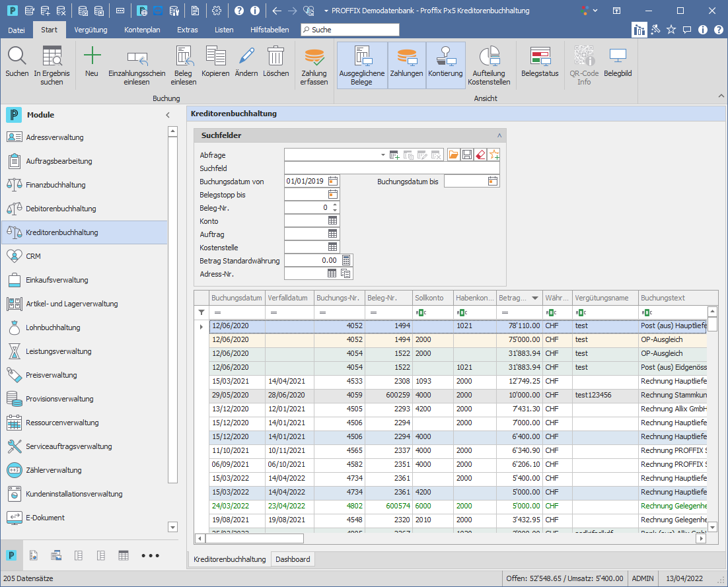Click the Löschen trash icon
The image size is (728, 587).
click(275, 55)
